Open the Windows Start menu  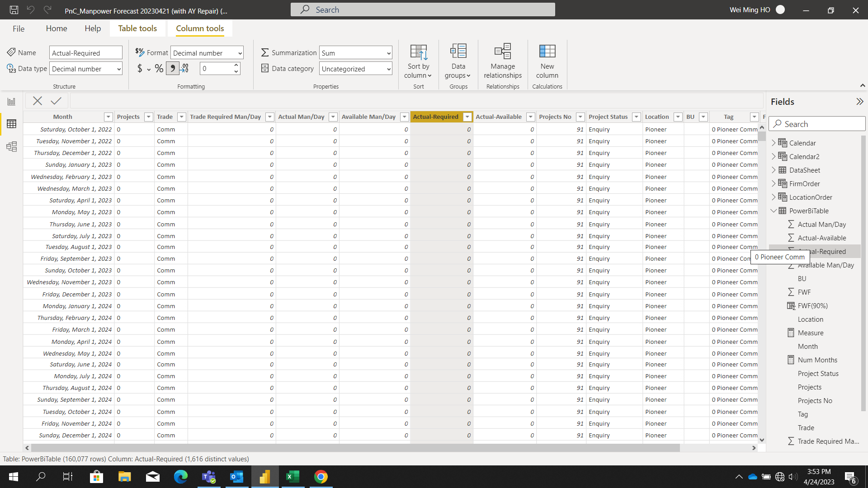point(13,477)
